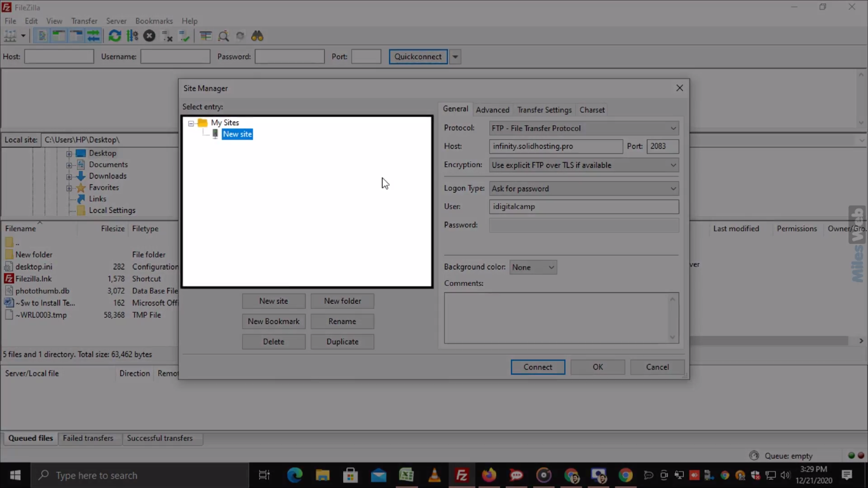
Task: Expand the Favorites folder in local tree
Action: [69, 187]
